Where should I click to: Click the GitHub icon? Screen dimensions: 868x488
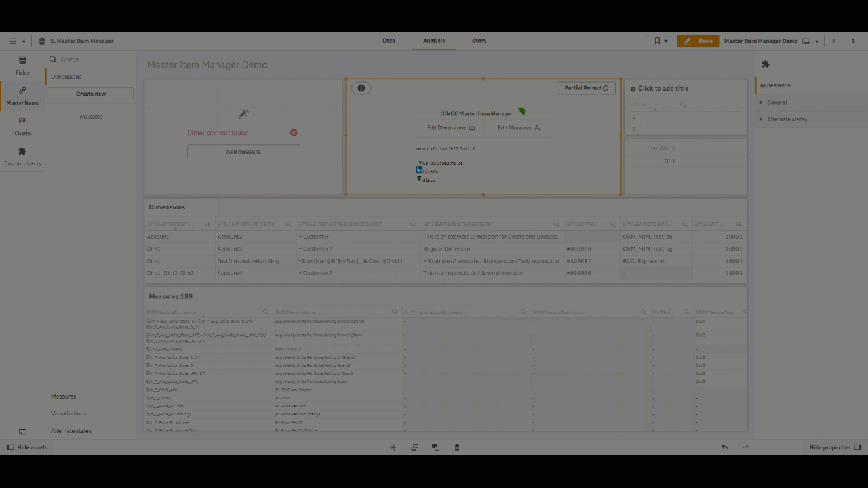click(x=419, y=179)
